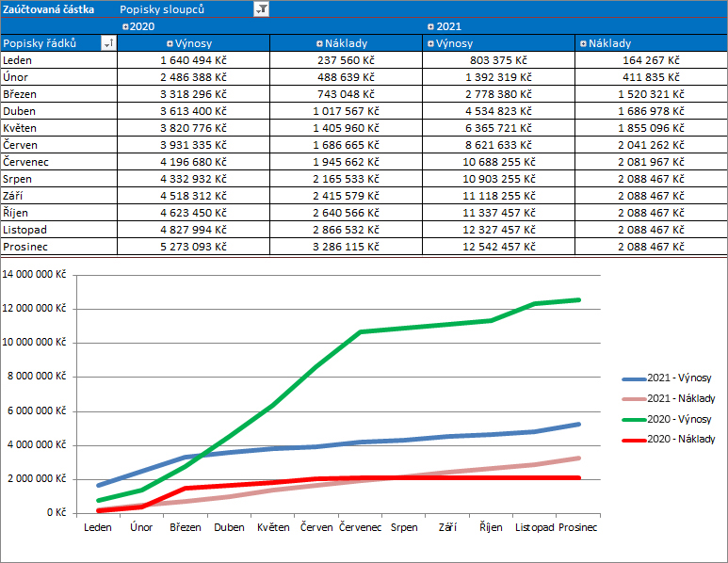The image size is (728, 563).
Task: Select the Duben row label
Action: (58, 111)
